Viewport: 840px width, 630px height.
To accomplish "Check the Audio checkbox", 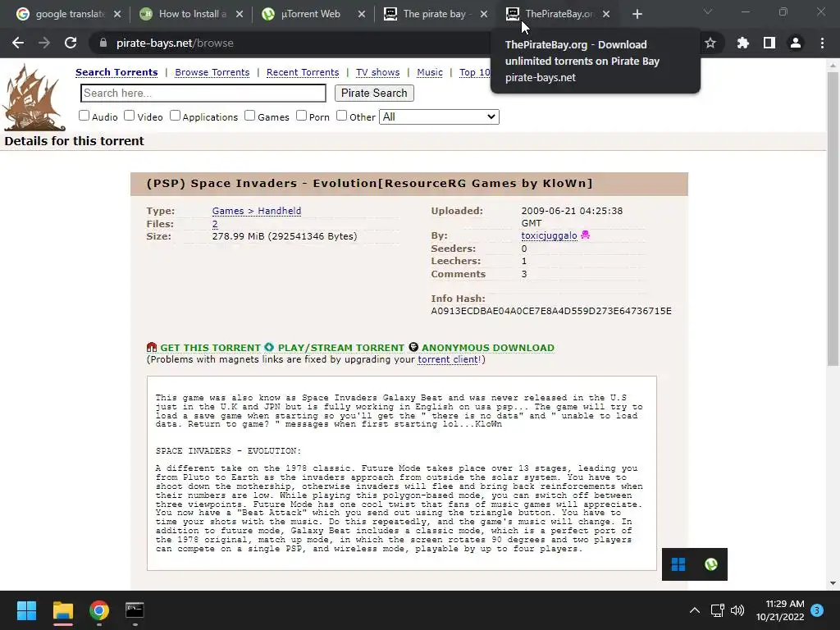I will pyautogui.click(x=84, y=115).
